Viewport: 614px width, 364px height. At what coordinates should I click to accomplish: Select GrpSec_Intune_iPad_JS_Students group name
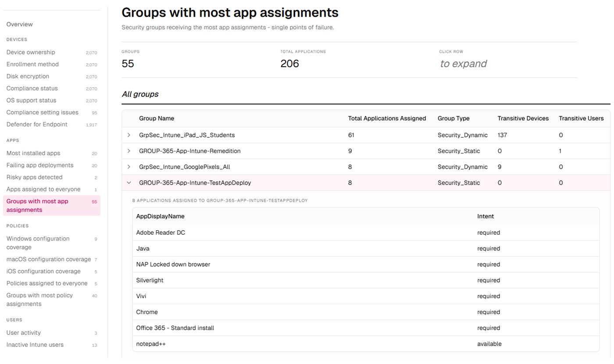coord(187,135)
